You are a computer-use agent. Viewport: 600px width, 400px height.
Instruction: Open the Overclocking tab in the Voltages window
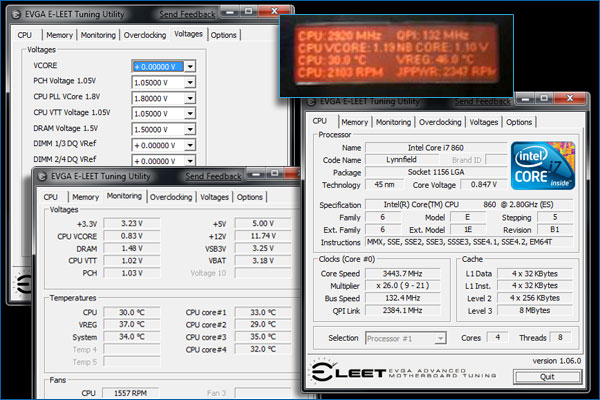pyautogui.click(x=145, y=35)
